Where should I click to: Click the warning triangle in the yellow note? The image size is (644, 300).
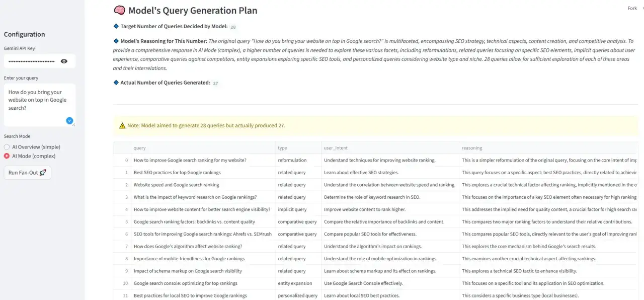pyautogui.click(x=122, y=125)
